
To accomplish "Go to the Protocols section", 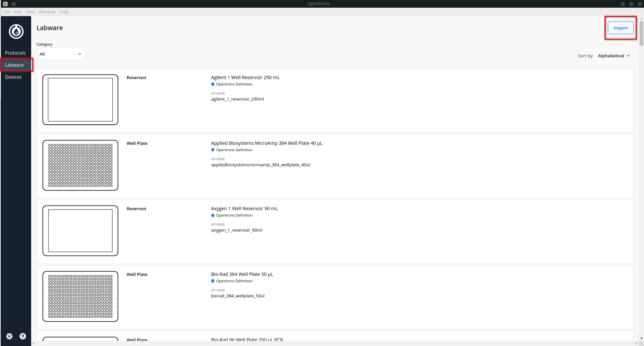I will (x=15, y=53).
